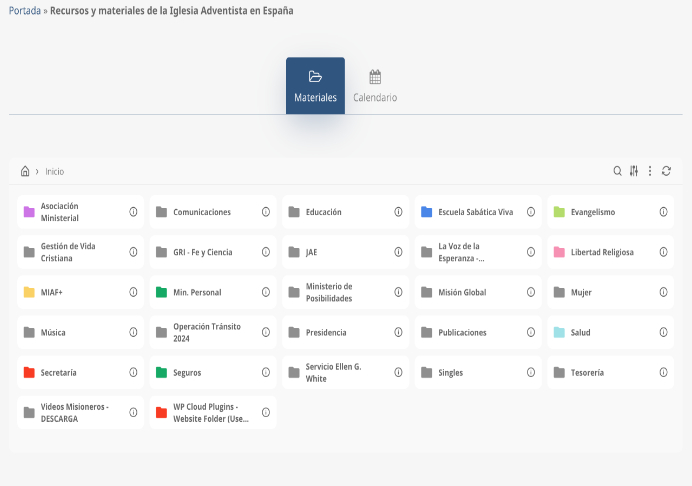Click the Inicio breadcrumb label
Viewport: 692px width, 486px height.
[x=55, y=172]
